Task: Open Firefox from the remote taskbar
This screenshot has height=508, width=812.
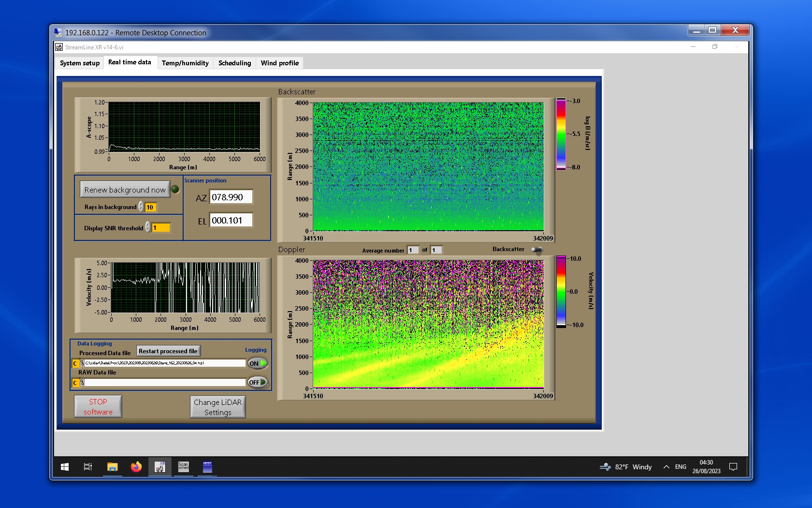Action: coord(136,467)
